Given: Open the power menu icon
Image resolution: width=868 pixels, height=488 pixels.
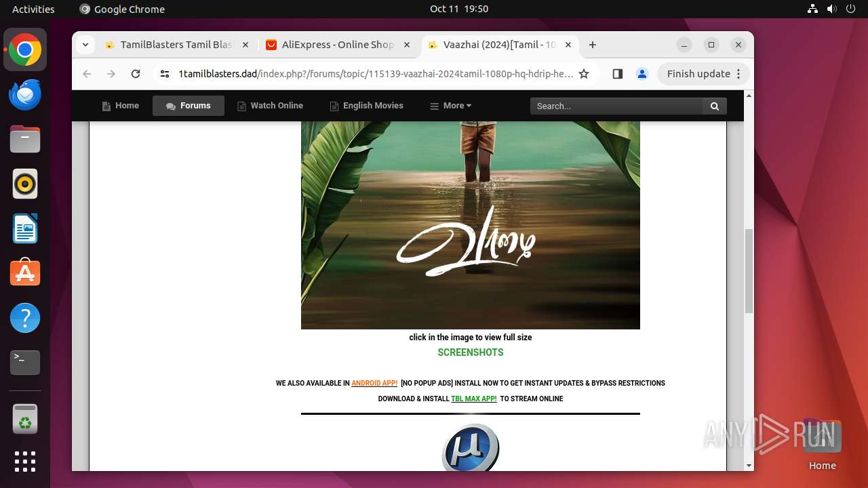Looking at the screenshot, I should click(x=850, y=9).
